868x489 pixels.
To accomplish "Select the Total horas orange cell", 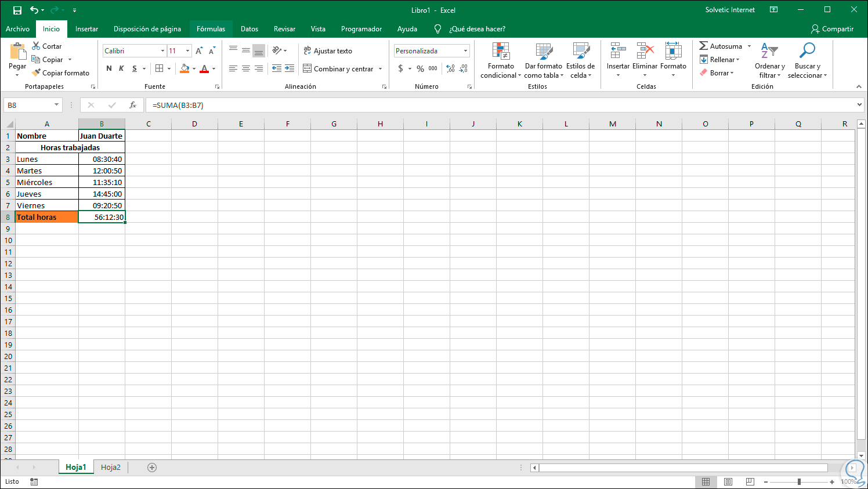I will coord(47,217).
